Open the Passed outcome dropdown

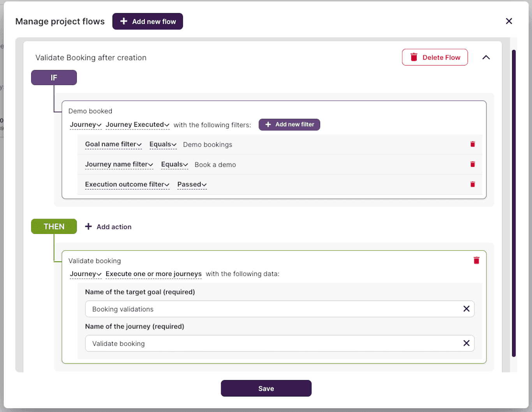191,184
